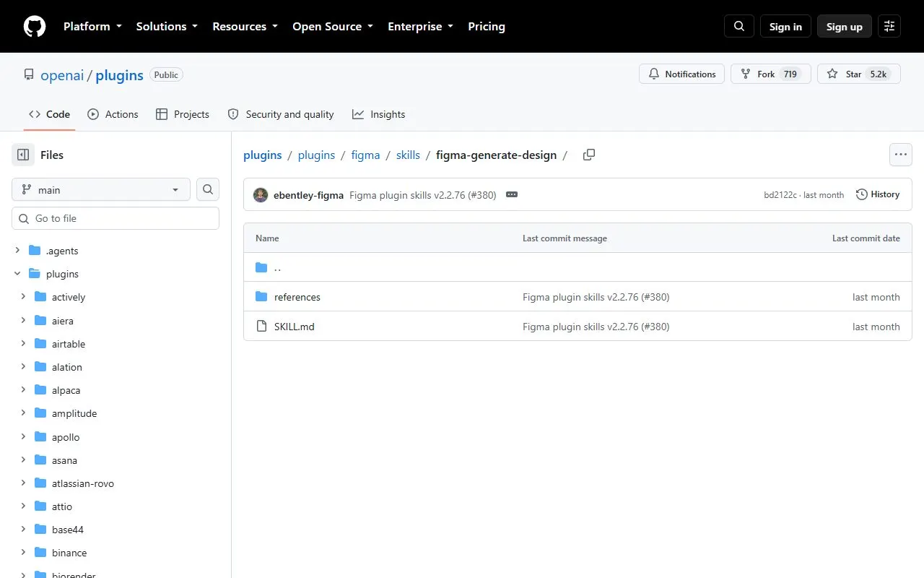Click the Sign up button
This screenshot has width=924, height=578.
[x=845, y=26]
